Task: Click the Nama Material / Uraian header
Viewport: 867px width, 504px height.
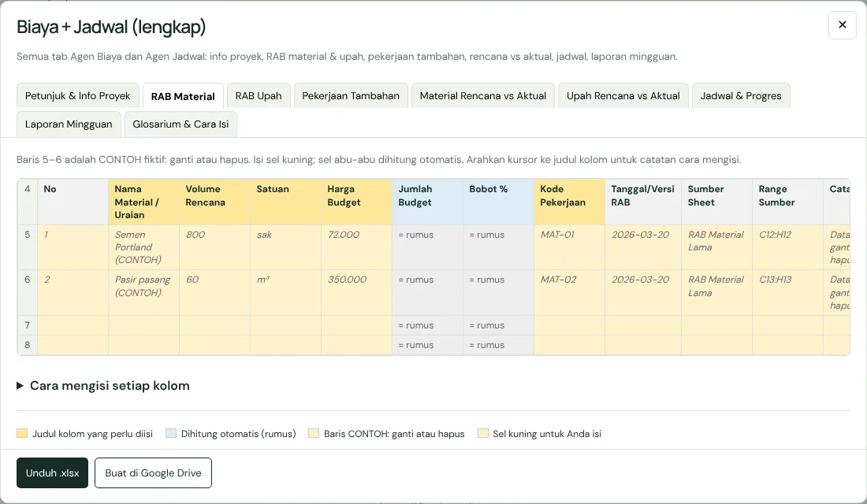Action: coord(143,202)
